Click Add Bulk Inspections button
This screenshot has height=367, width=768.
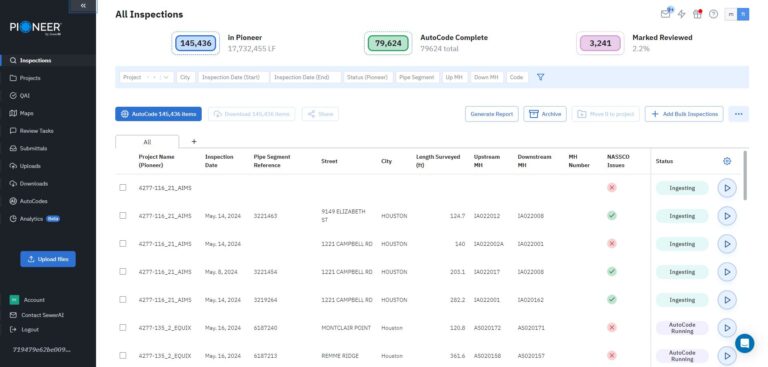click(x=684, y=114)
